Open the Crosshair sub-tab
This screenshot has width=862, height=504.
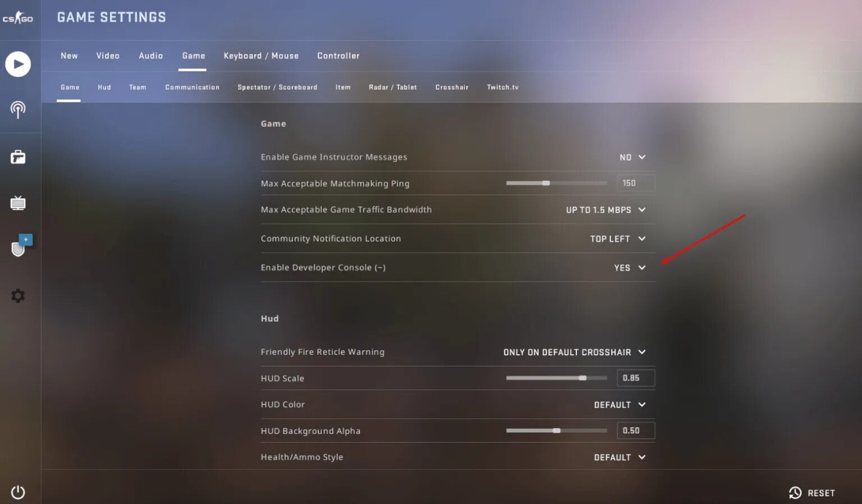(452, 87)
